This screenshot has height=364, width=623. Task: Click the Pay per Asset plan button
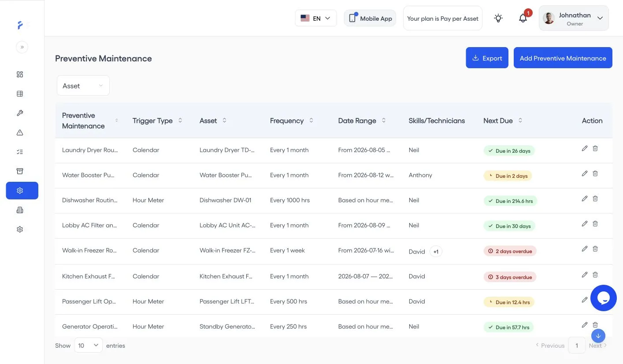[x=443, y=18]
